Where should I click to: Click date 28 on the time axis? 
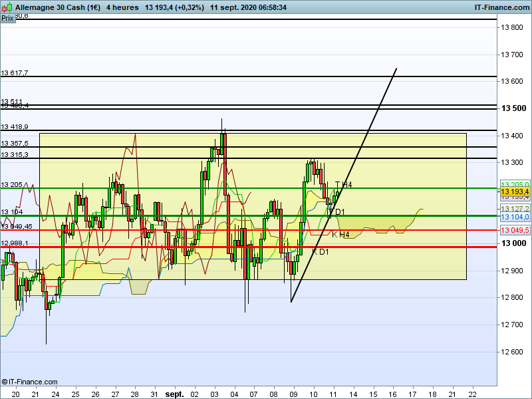(135, 394)
